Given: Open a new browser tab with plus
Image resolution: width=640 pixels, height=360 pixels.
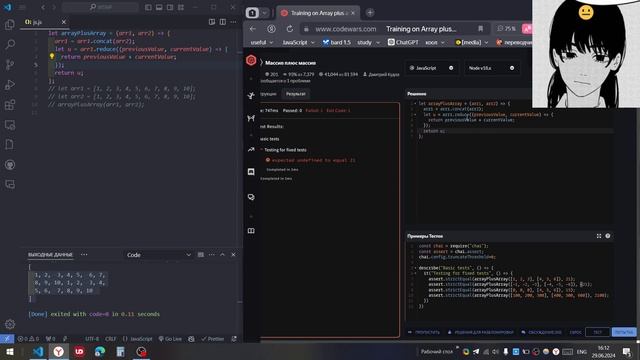Looking at the screenshot, I should pyautogui.click(x=370, y=13).
